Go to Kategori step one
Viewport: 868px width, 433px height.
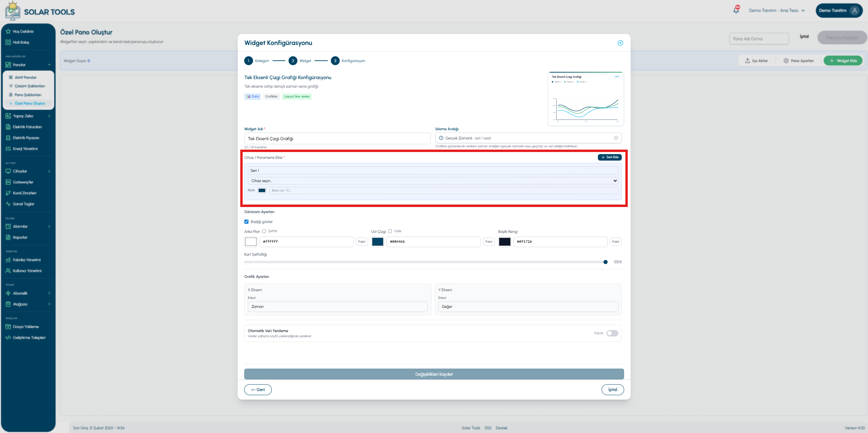[x=248, y=61]
